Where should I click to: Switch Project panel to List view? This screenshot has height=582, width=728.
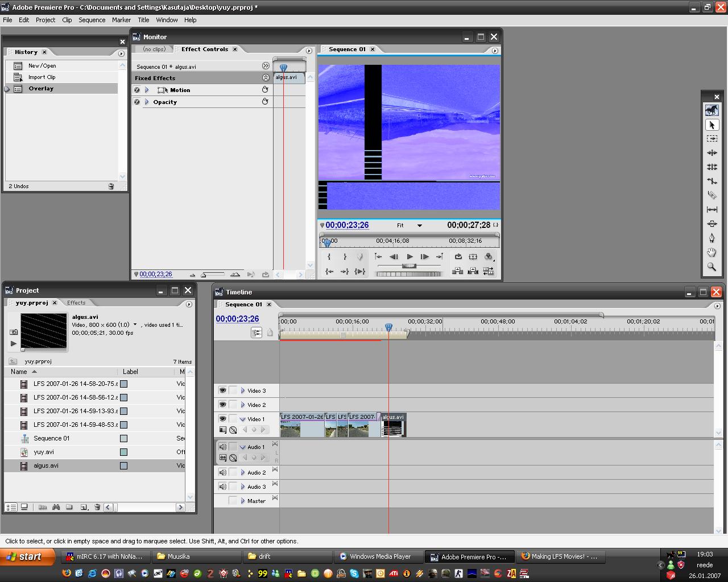point(11,507)
